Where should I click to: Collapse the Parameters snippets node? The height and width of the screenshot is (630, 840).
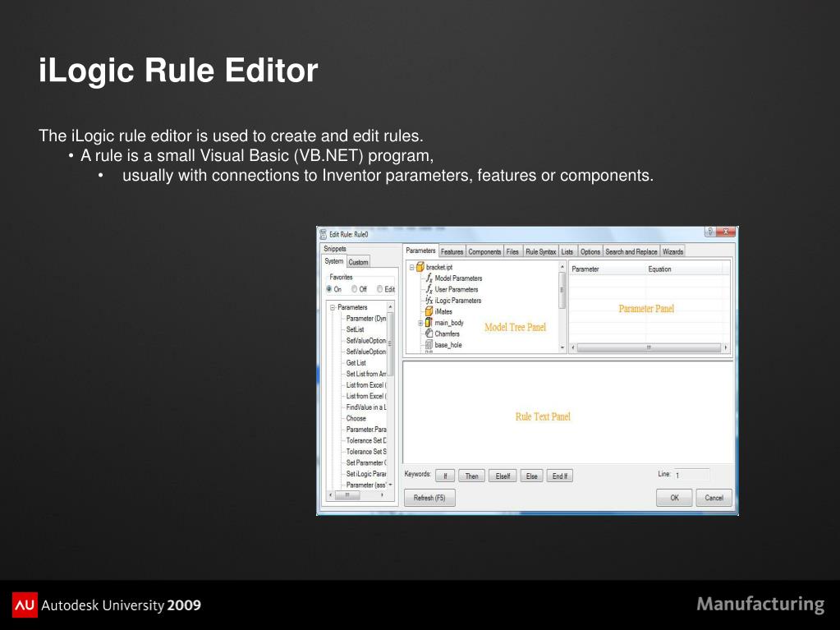point(333,307)
